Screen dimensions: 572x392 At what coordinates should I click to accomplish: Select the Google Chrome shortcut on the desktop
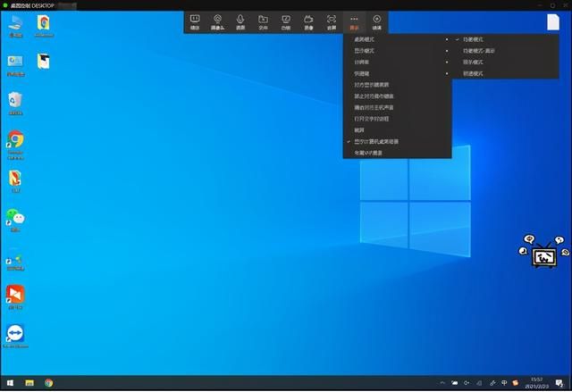click(x=15, y=145)
